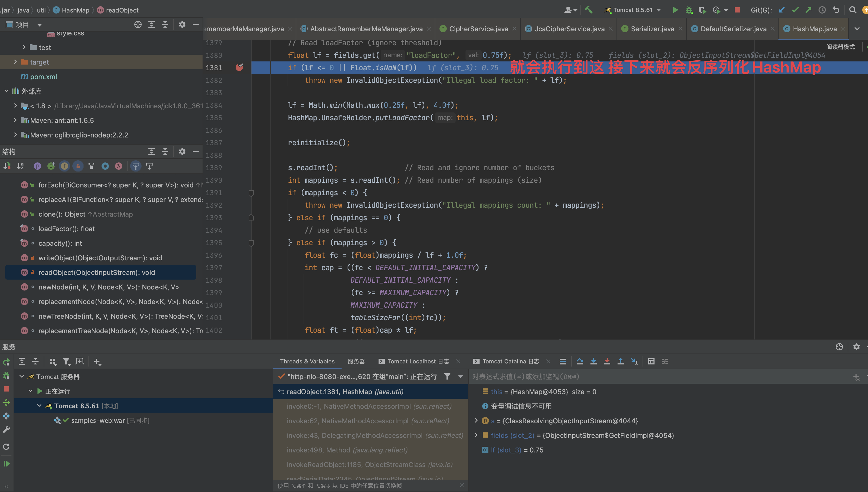Rerun the service in Services panel
Viewport: 868px width, 492px height.
(x=6, y=362)
